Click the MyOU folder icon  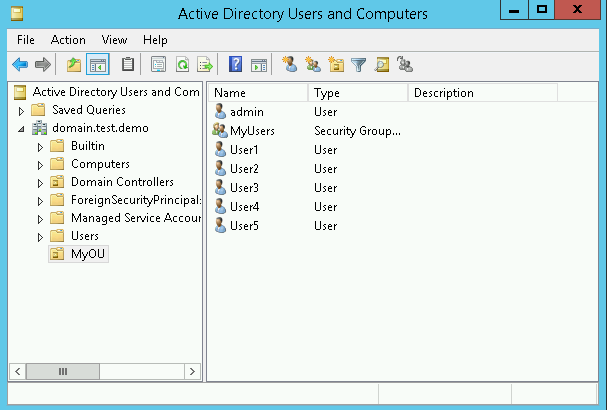pos(57,254)
